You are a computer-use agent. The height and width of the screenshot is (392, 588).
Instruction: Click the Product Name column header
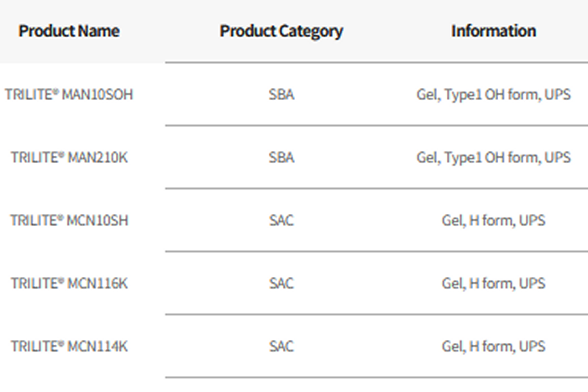(69, 31)
